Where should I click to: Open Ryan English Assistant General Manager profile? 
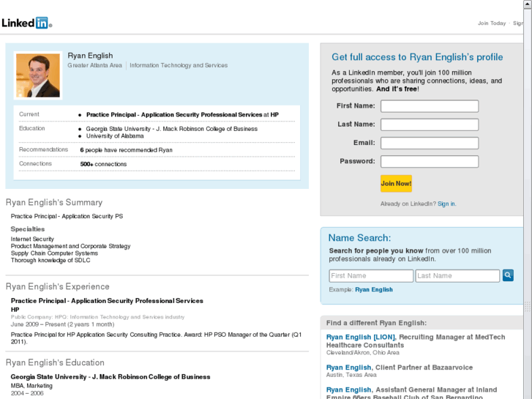[x=349, y=390]
